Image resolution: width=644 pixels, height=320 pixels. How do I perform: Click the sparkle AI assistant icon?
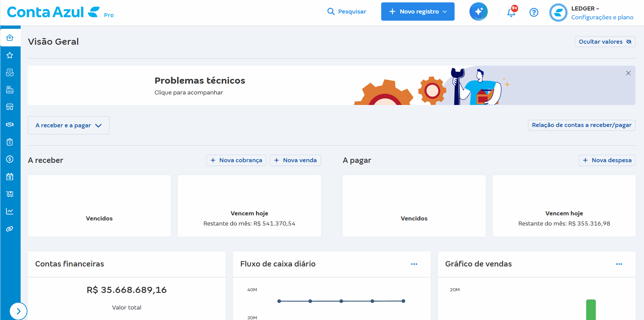click(x=478, y=12)
